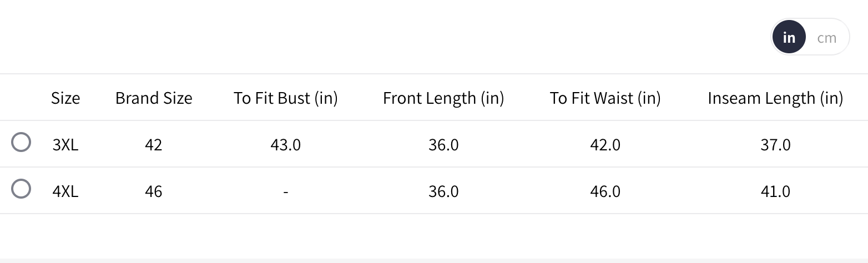This screenshot has width=868, height=263.
Task: Click the To Fit Waist column header
Action: click(605, 98)
